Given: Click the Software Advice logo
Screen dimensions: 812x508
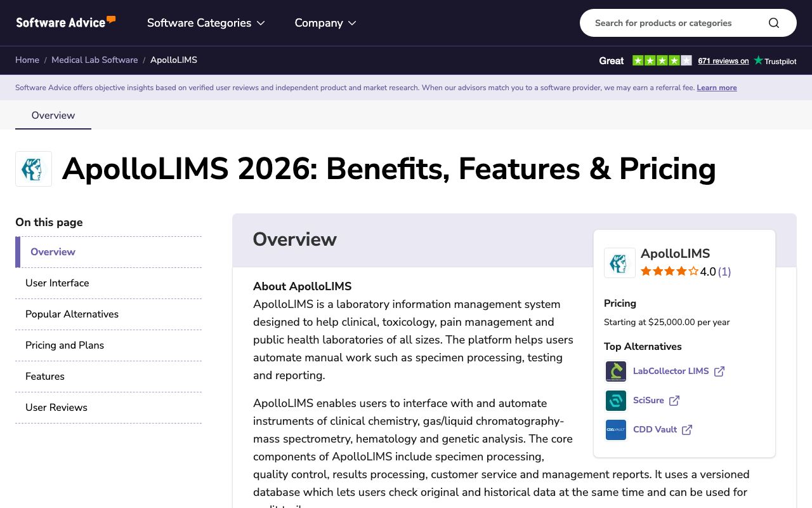Looking at the screenshot, I should click(66, 22).
